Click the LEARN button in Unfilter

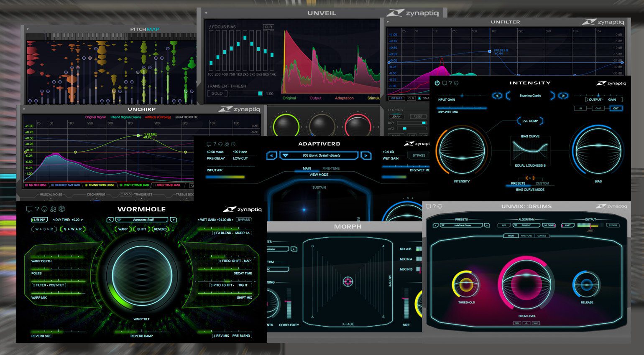pos(396,117)
